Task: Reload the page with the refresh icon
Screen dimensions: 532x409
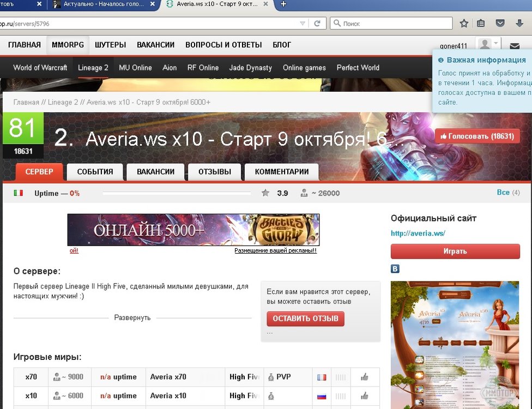Action: point(317,23)
